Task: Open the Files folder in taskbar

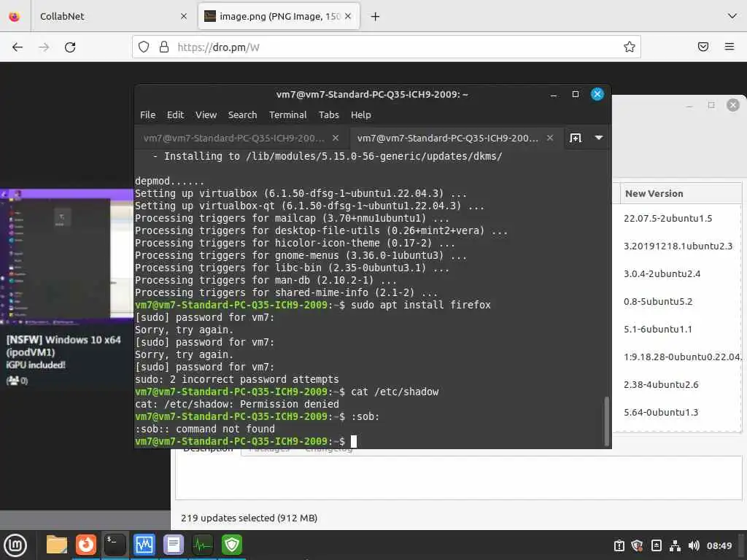Action: [56, 545]
